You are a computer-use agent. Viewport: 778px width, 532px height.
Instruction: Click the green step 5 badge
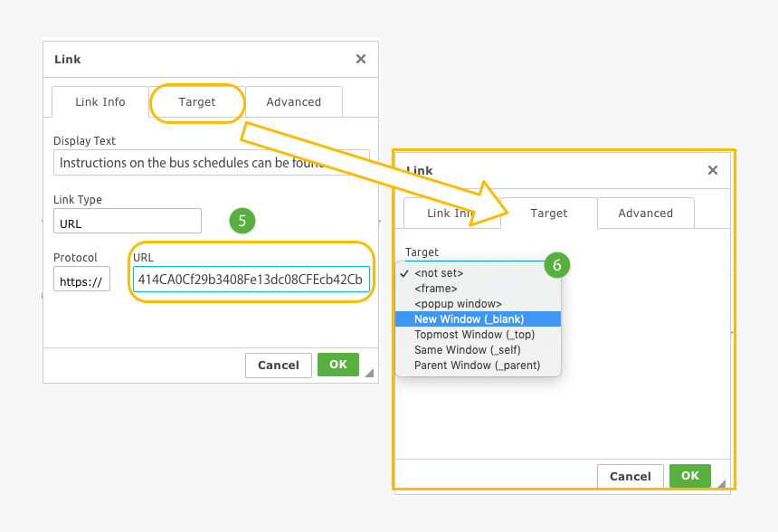click(x=242, y=220)
